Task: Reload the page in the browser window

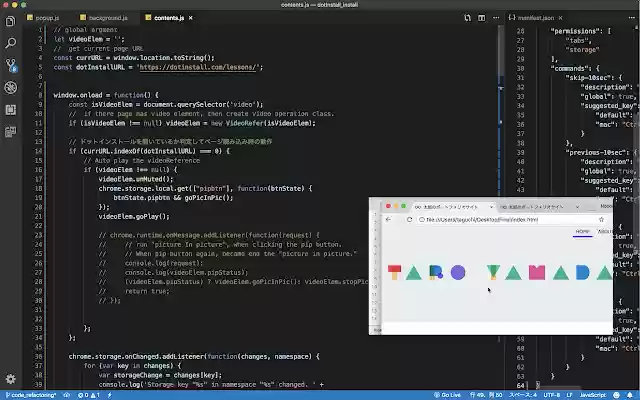Action: [409, 220]
